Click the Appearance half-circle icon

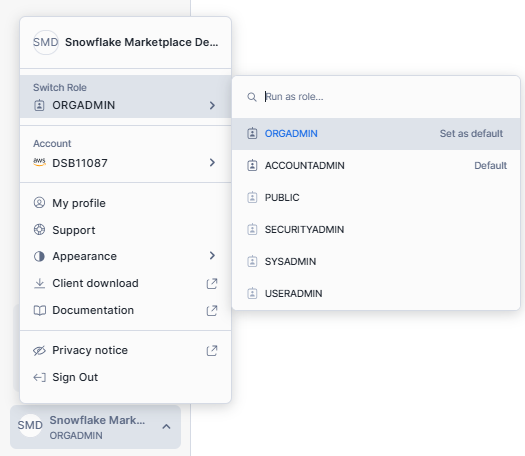tap(39, 256)
